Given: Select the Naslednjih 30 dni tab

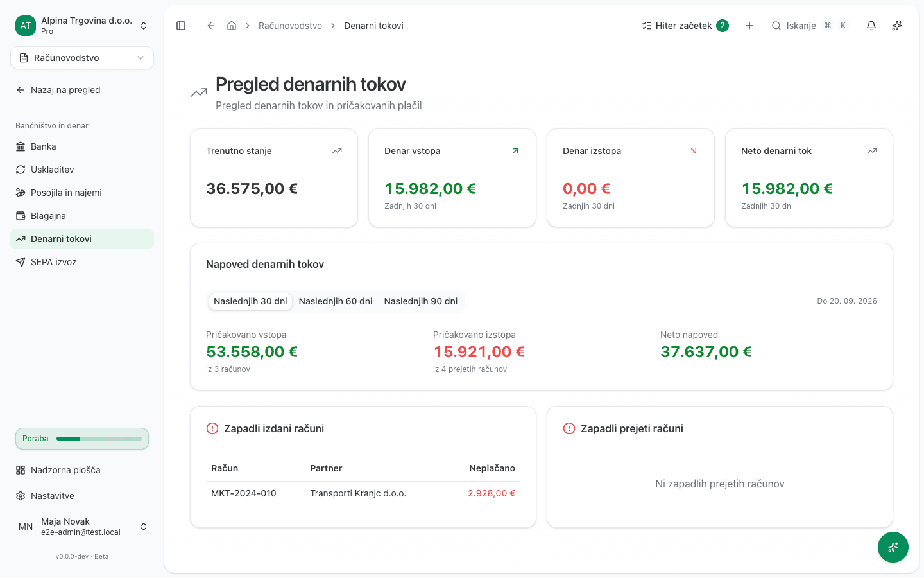Looking at the screenshot, I should click(250, 301).
